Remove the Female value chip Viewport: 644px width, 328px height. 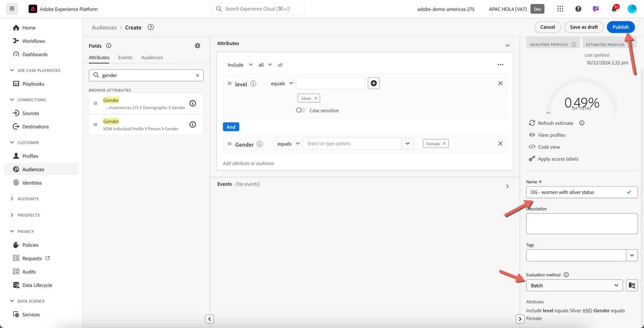[x=444, y=144]
